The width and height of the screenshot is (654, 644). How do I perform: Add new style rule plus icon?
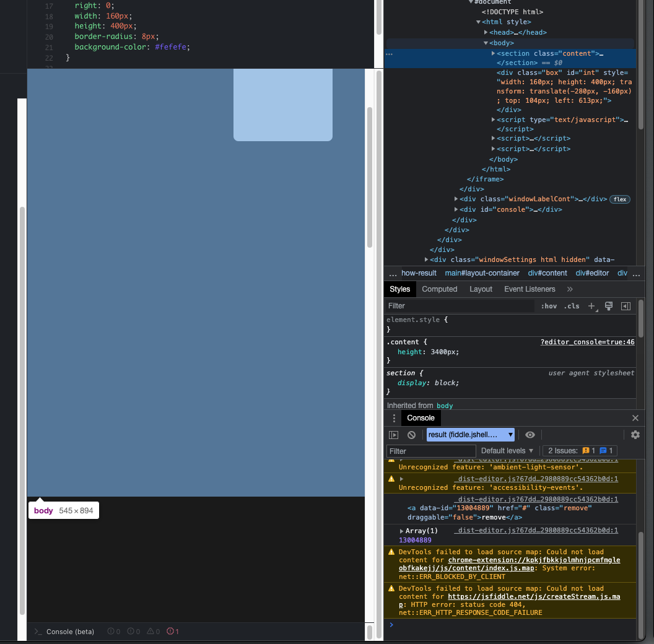(591, 306)
